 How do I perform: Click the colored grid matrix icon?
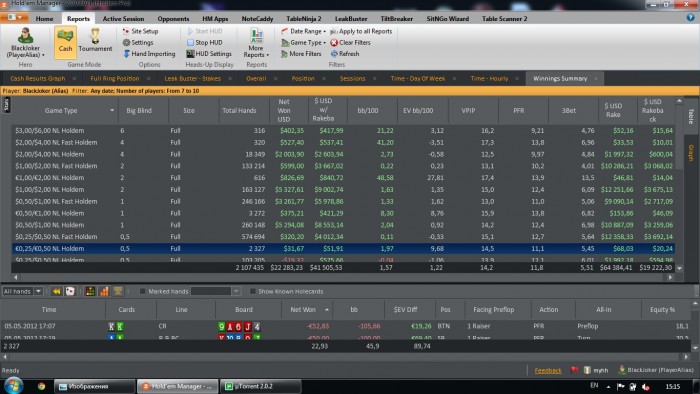tap(90, 291)
